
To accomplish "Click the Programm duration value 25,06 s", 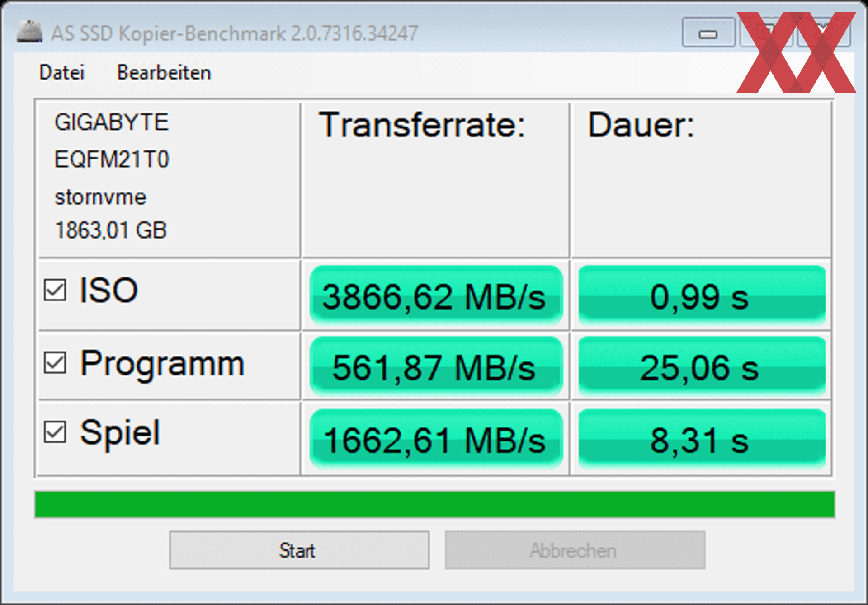I will coord(702,366).
